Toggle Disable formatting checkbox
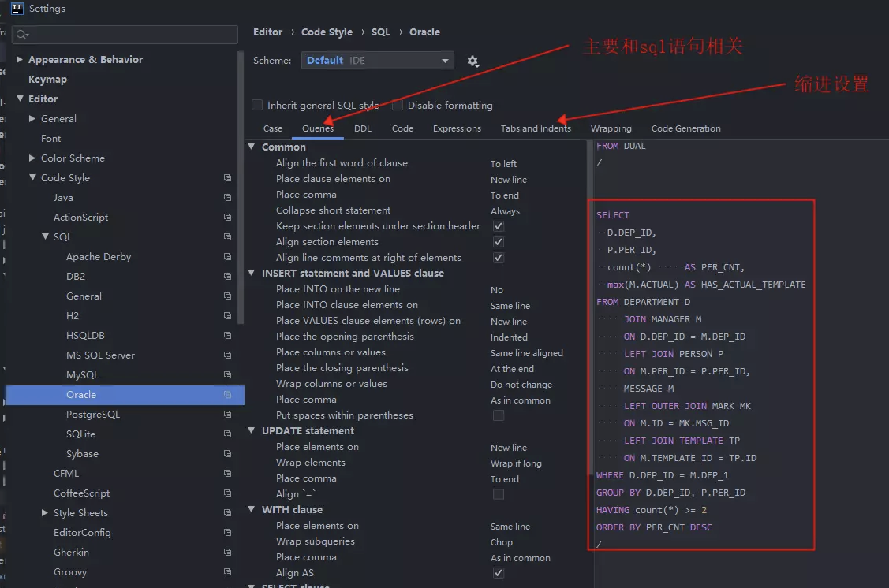 click(398, 106)
